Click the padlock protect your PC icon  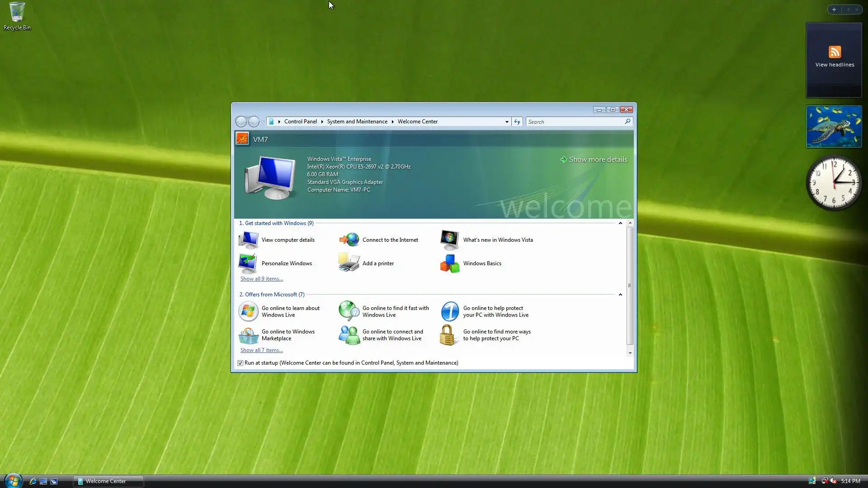448,335
